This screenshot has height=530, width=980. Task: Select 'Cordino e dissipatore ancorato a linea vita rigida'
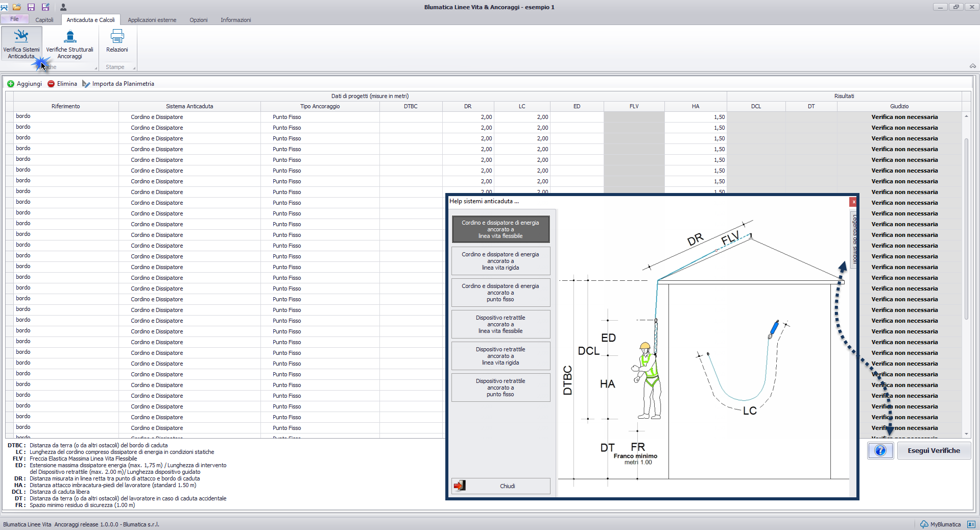point(500,261)
